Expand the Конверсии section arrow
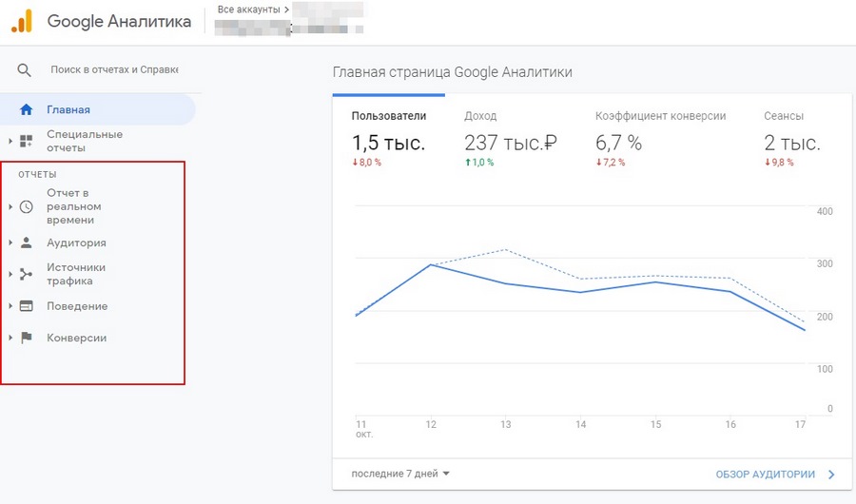This screenshot has width=856, height=504. point(10,338)
